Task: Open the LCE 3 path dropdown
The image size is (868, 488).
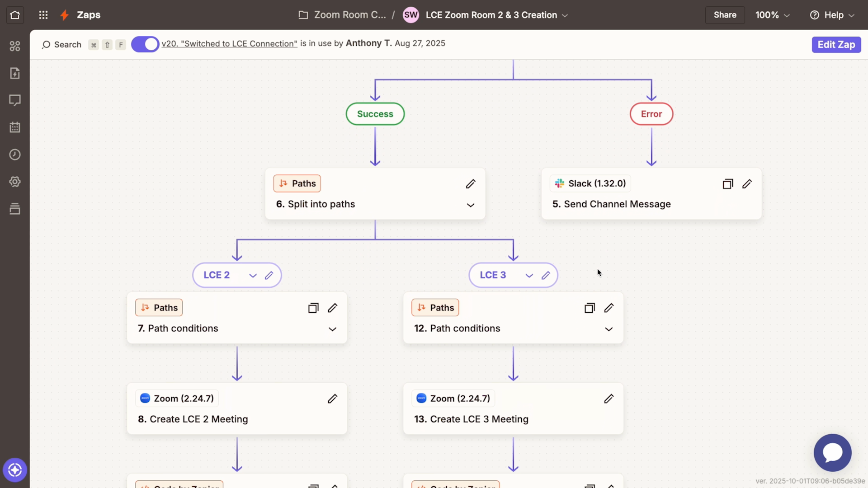Action: tap(528, 275)
